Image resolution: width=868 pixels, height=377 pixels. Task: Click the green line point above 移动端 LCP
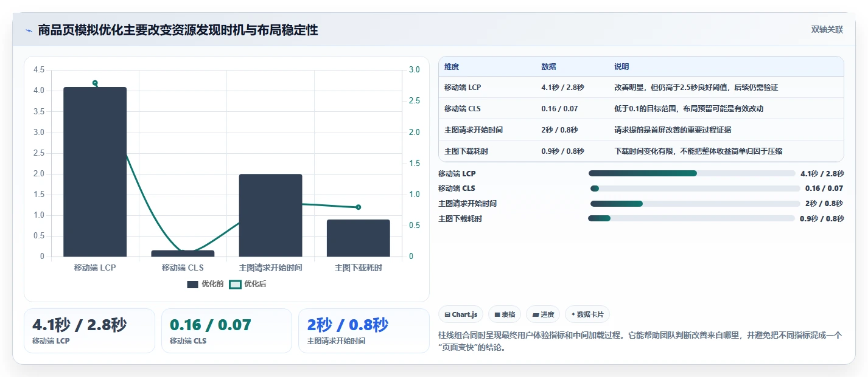[x=95, y=83]
